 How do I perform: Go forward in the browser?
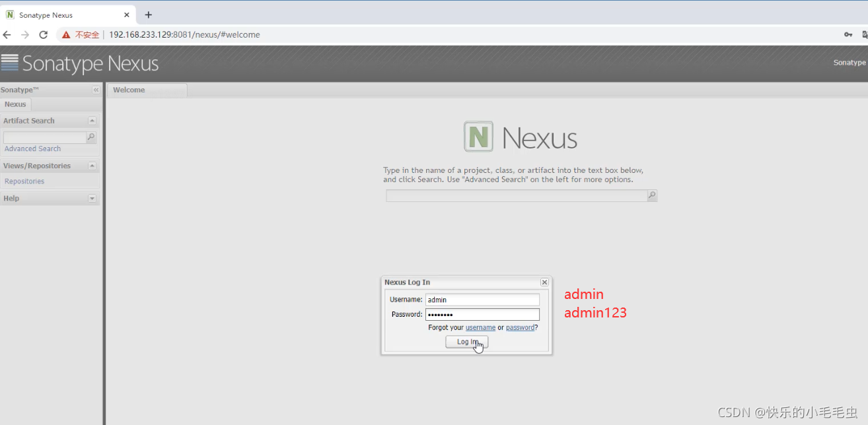25,34
